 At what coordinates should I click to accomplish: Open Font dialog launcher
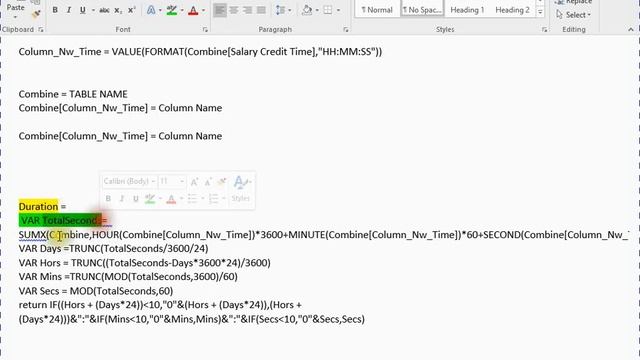[x=205, y=29]
